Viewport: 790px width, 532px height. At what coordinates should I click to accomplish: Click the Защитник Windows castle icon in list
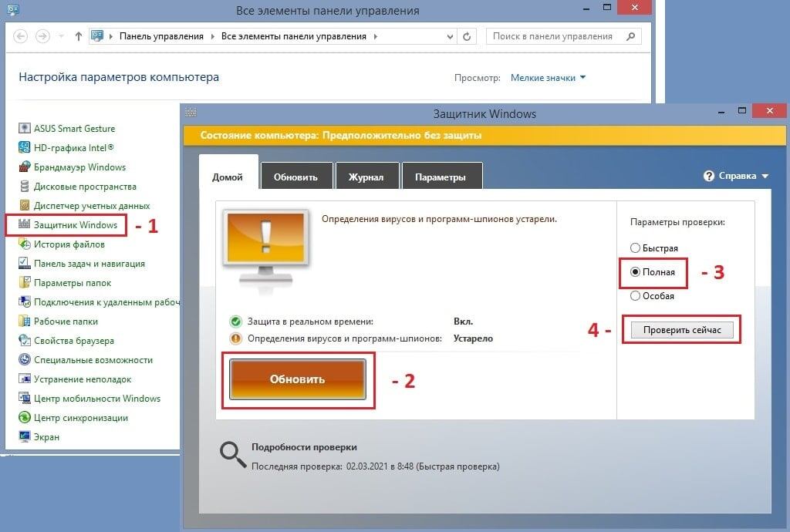tap(24, 224)
